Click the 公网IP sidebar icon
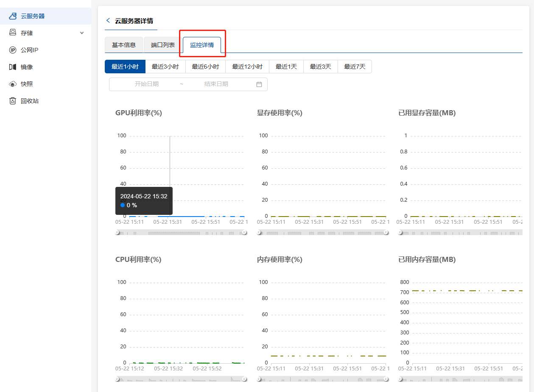This screenshot has height=392, width=534. coord(13,50)
